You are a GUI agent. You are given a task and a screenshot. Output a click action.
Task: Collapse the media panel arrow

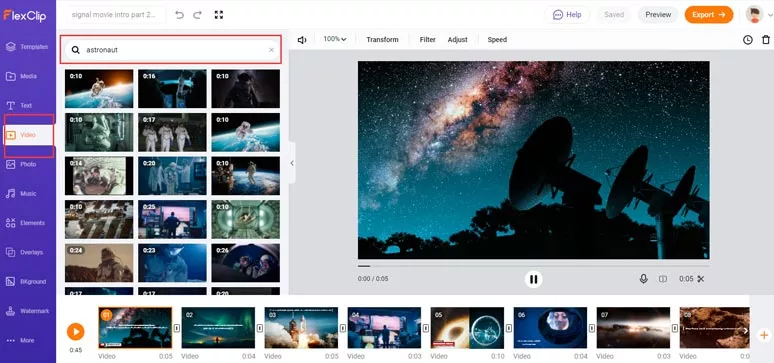292,163
